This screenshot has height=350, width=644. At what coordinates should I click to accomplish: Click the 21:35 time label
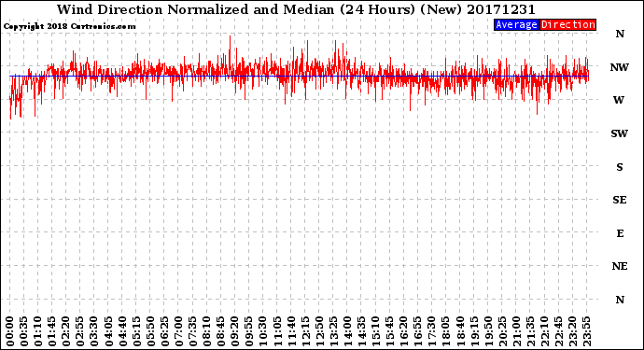[x=530, y=331]
